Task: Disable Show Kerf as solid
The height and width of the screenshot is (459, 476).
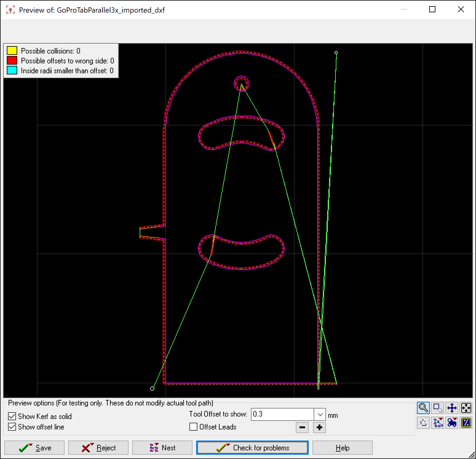Action: click(12, 416)
